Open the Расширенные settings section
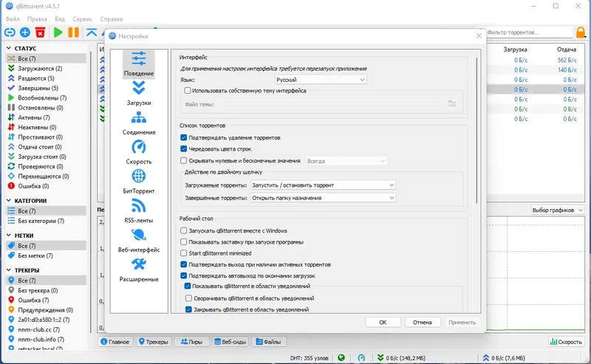This screenshot has width=591, height=364. click(139, 269)
